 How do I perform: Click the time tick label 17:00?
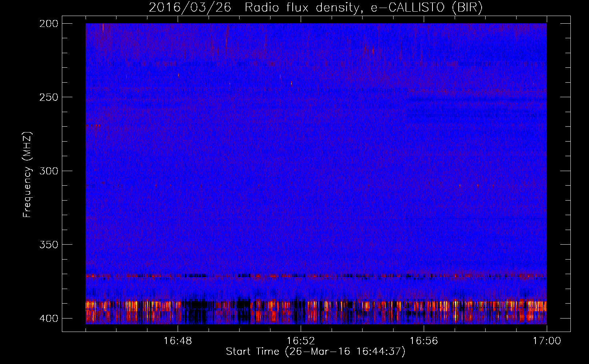[x=547, y=341]
